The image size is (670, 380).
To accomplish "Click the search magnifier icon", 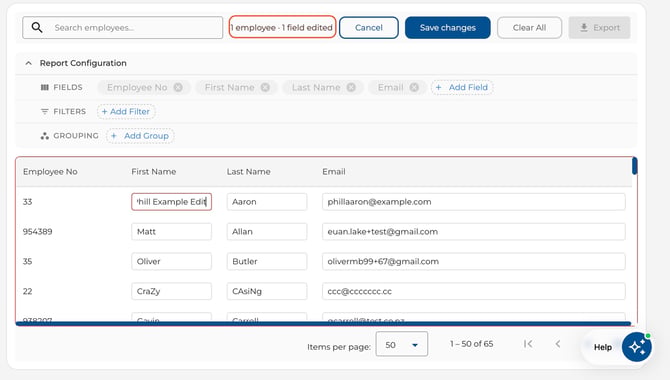I will [37, 28].
